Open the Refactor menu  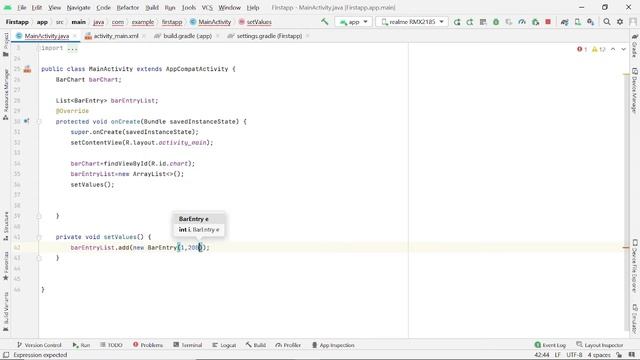[128, 7]
